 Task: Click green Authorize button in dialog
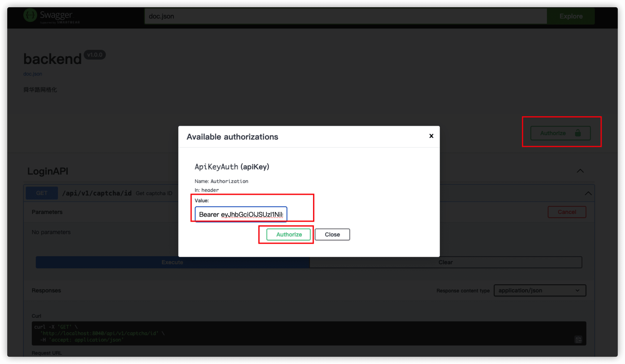pos(289,234)
